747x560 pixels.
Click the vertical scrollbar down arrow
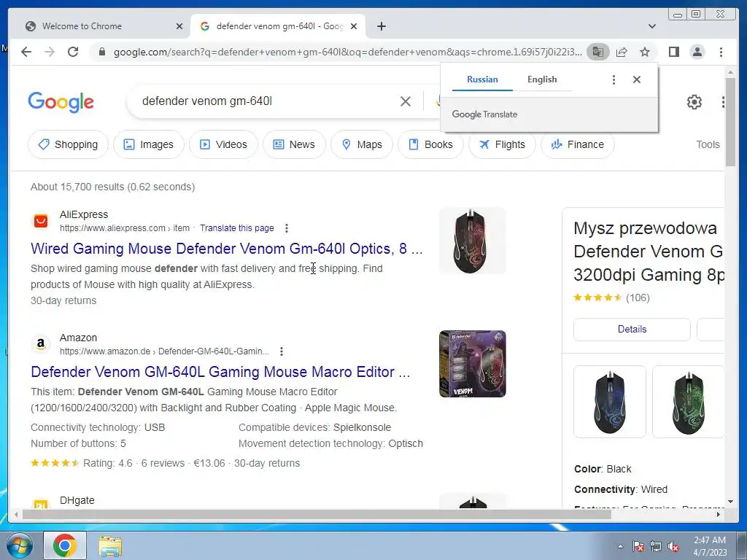[x=730, y=502]
